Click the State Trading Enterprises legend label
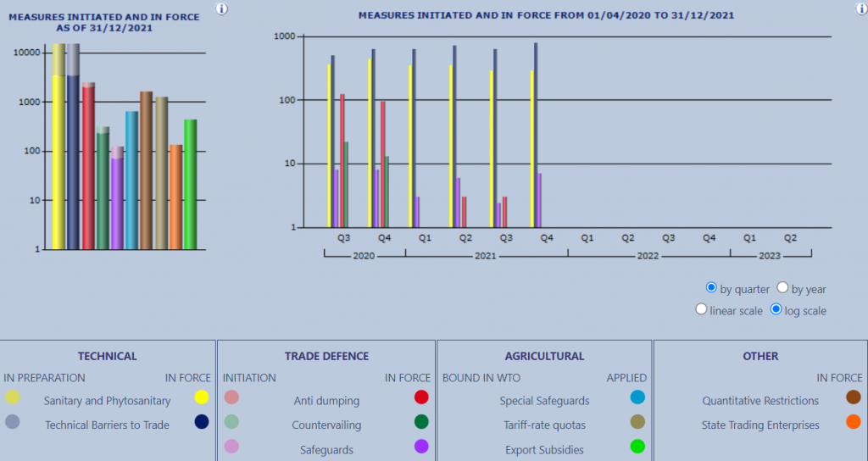Viewport: 868px width, 461px height. (760, 425)
